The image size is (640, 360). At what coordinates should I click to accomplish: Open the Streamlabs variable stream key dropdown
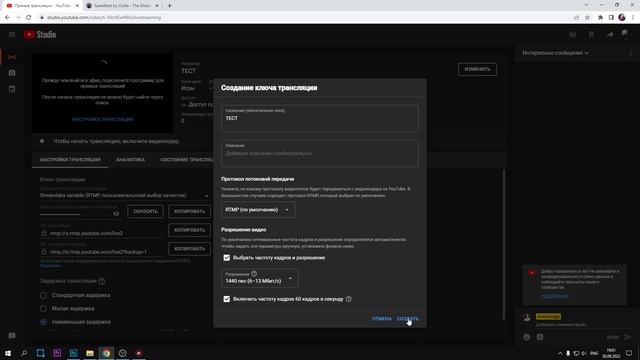click(124, 196)
